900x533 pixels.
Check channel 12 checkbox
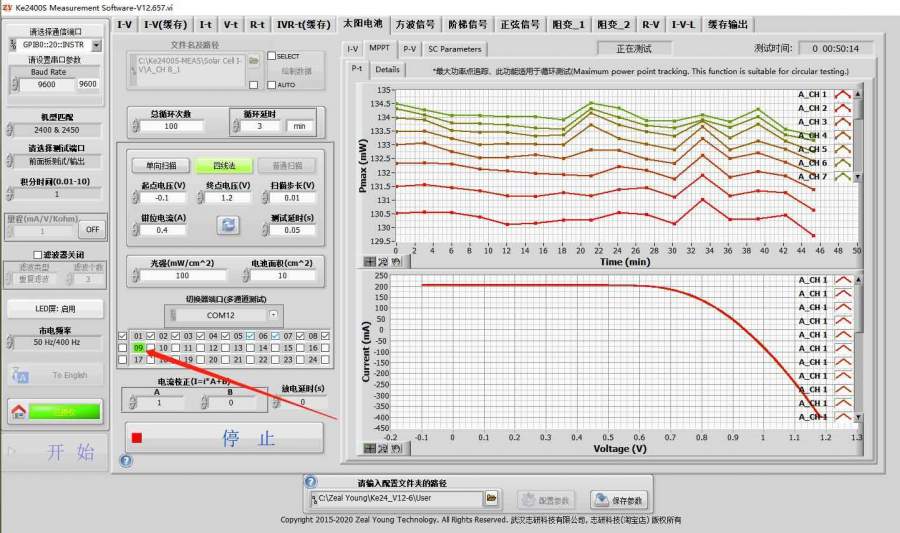(x=225, y=348)
